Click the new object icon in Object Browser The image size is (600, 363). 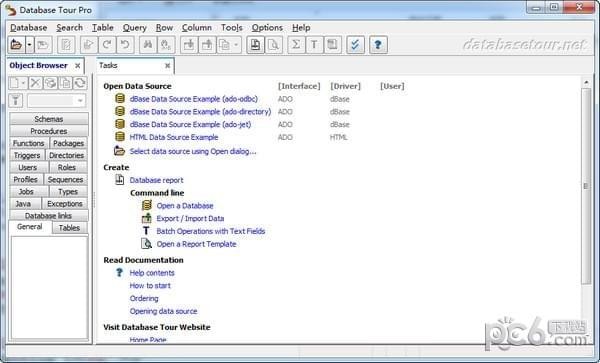(x=14, y=83)
